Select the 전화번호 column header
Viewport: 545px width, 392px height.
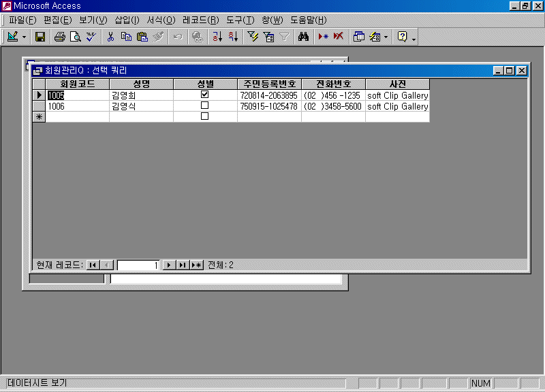(x=334, y=84)
